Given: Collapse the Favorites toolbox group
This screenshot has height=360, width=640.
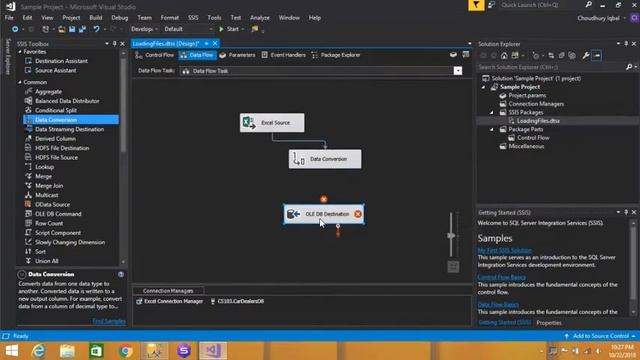Looking at the screenshot, I should click(x=20, y=52).
